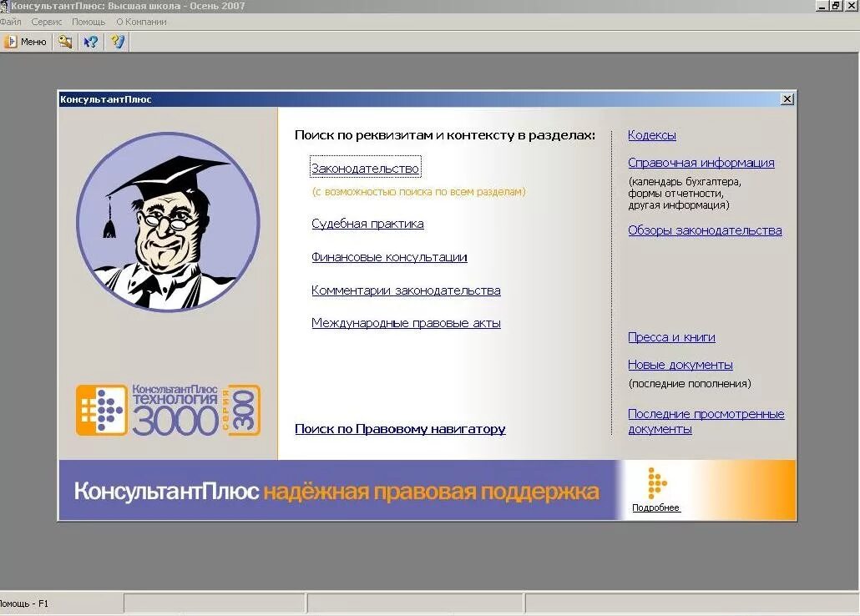Open the Меню toolbar icon

26,41
